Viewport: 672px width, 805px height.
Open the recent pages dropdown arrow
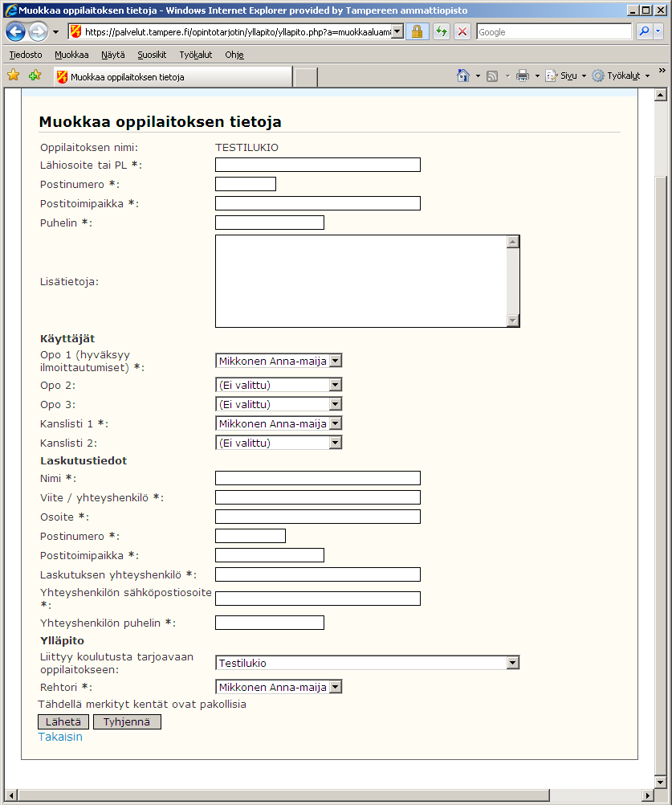56,32
